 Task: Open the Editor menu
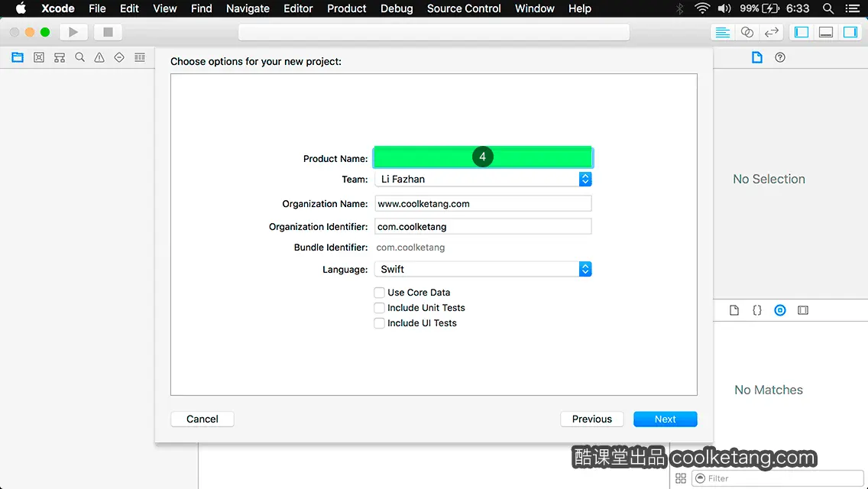click(298, 8)
